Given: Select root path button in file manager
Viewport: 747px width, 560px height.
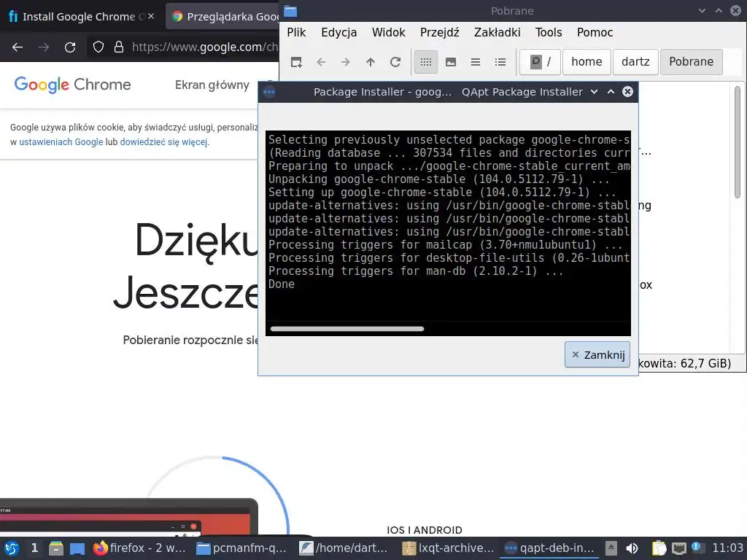Looking at the screenshot, I should click(x=540, y=62).
